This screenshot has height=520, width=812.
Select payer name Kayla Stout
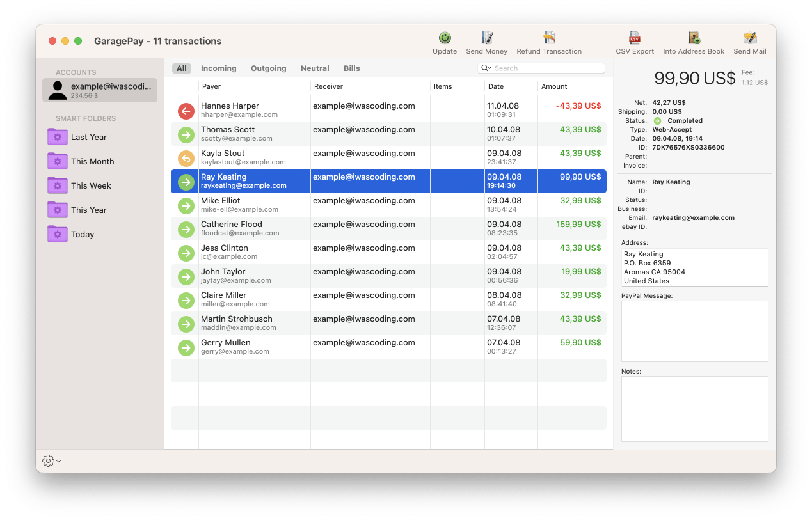(x=223, y=154)
